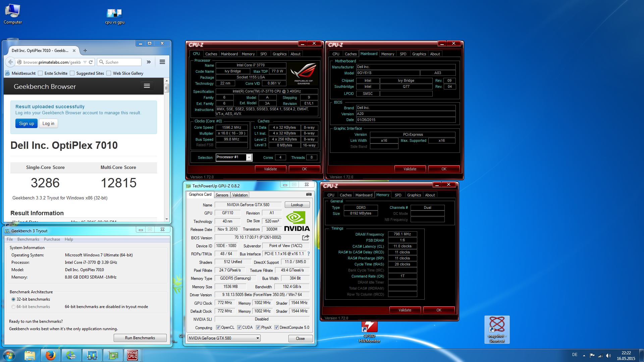The height and width of the screenshot is (362, 644).
Task: Open the File menu in Geekbench
Action: point(10,239)
